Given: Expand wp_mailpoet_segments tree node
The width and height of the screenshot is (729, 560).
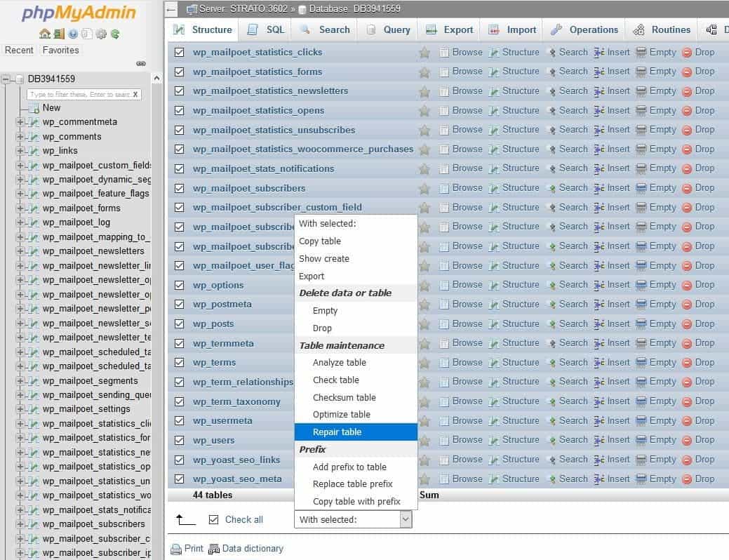Looking at the screenshot, I should click(20, 381).
